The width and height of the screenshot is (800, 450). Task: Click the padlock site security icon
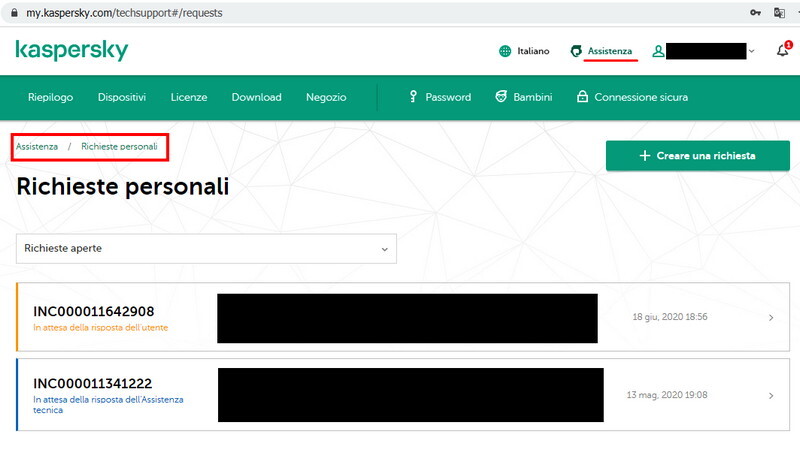(14, 13)
